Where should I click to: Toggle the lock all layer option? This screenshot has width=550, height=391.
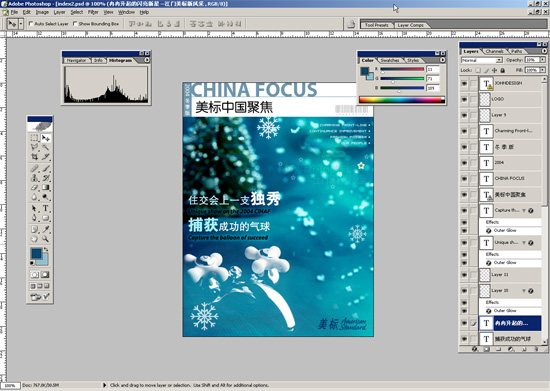[503, 70]
